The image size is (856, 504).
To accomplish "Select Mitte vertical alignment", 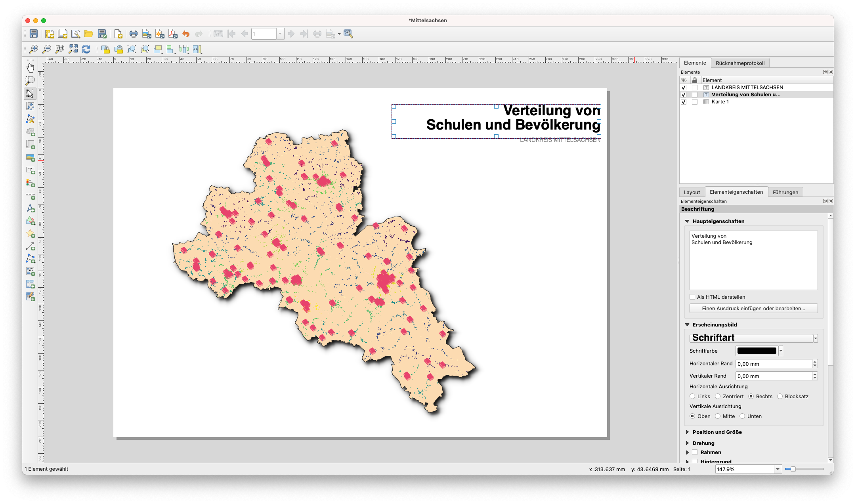I will pos(718,416).
